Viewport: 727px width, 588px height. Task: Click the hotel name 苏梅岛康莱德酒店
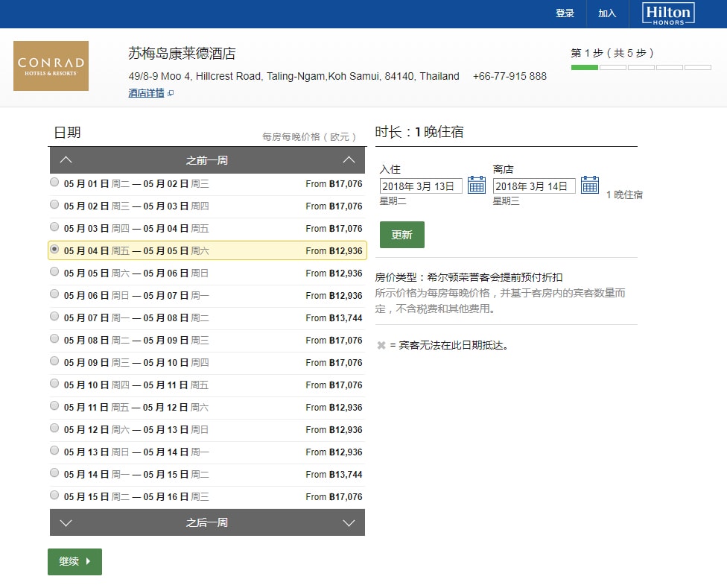click(182, 54)
